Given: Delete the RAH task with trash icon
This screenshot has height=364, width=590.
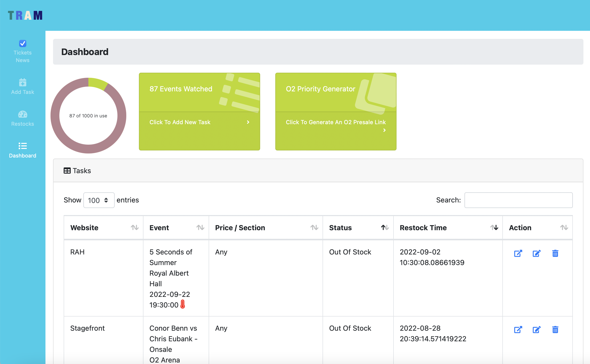Looking at the screenshot, I should 555,253.
